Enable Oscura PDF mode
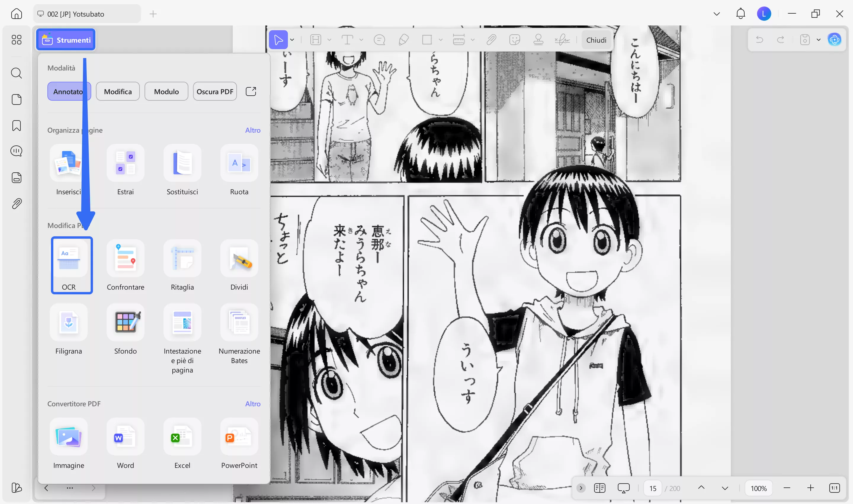Viewport: 853px width, 504px height. pyautogui.click(x=215, y=92)
